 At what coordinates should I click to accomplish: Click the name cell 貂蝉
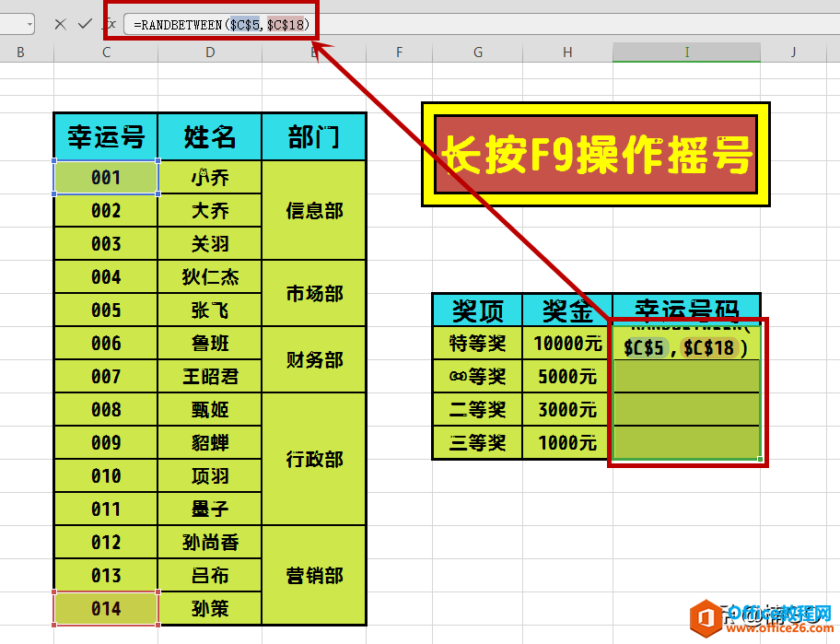(x=210, y=442)
